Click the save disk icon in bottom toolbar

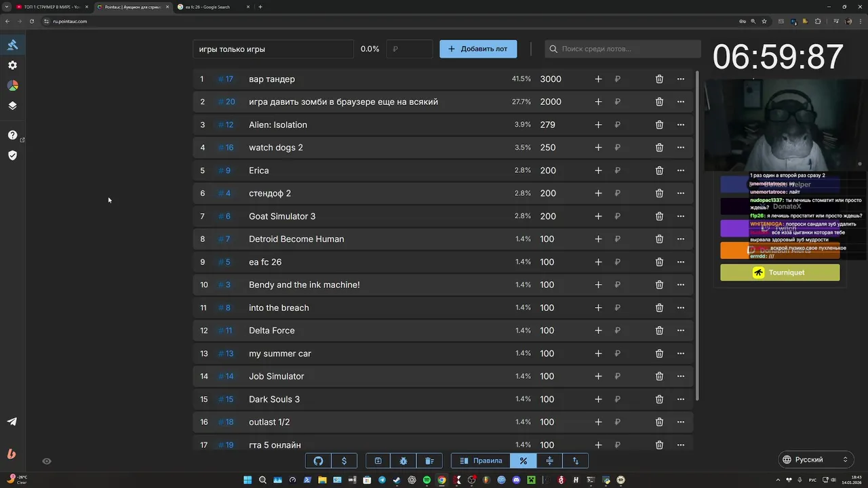(x=378, y=461)
